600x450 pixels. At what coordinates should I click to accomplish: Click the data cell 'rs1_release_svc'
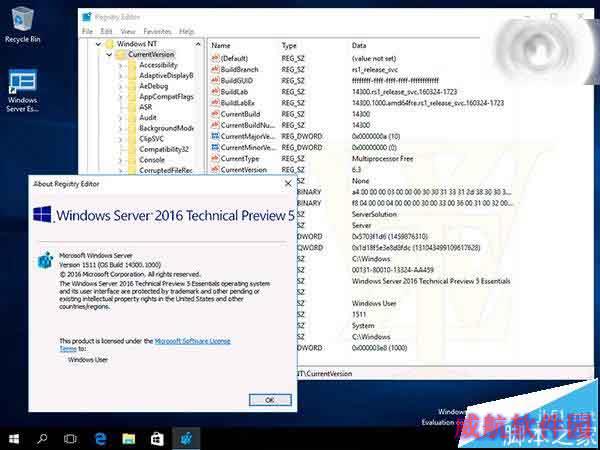(375, 69)
